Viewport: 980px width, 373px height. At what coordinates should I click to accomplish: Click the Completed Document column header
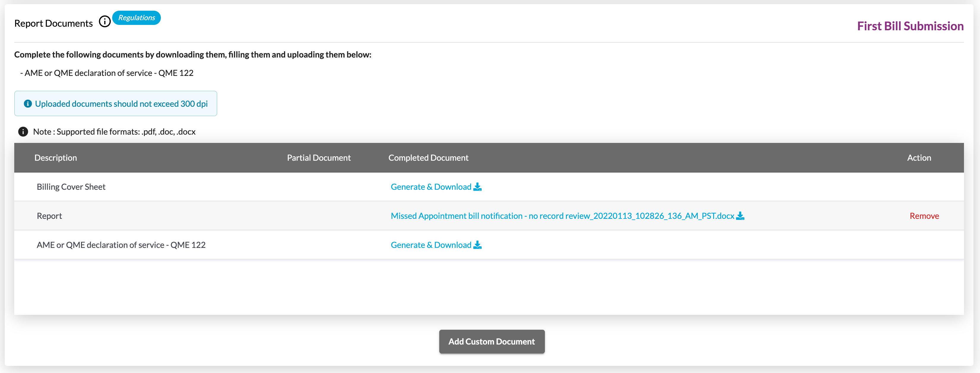coord(428,158)
